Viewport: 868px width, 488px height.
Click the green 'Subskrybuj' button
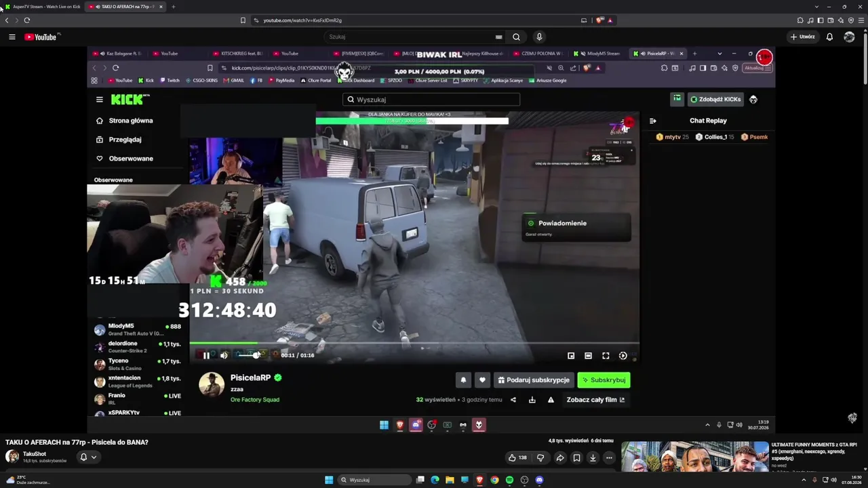pyautogui.click(x=604, y=380)
